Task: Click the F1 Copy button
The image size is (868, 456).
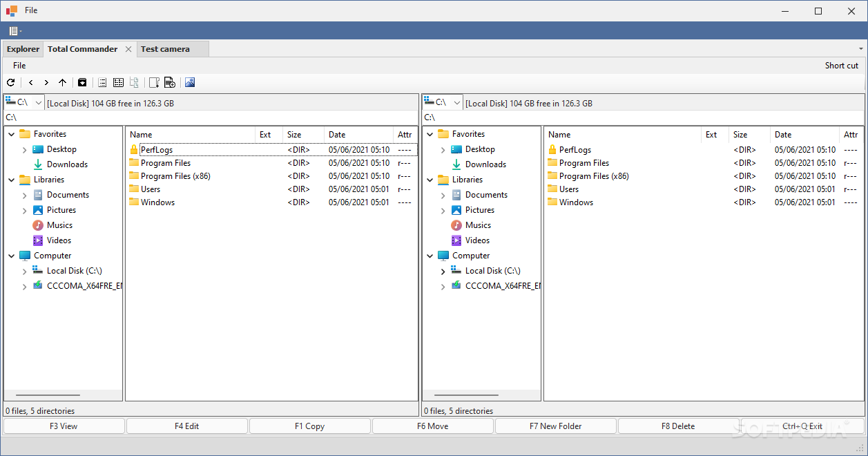Action: click(309, 426)
